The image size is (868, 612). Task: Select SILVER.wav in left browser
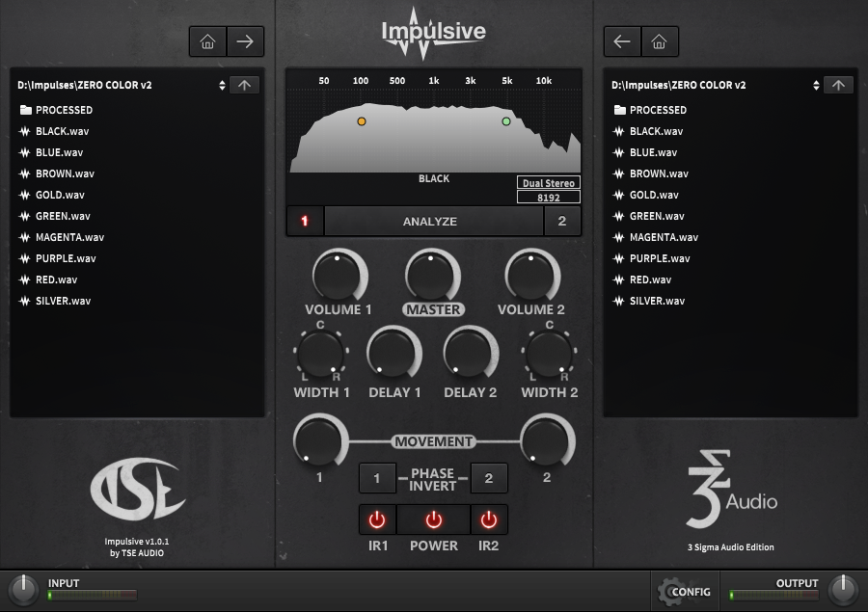point(54,301)
